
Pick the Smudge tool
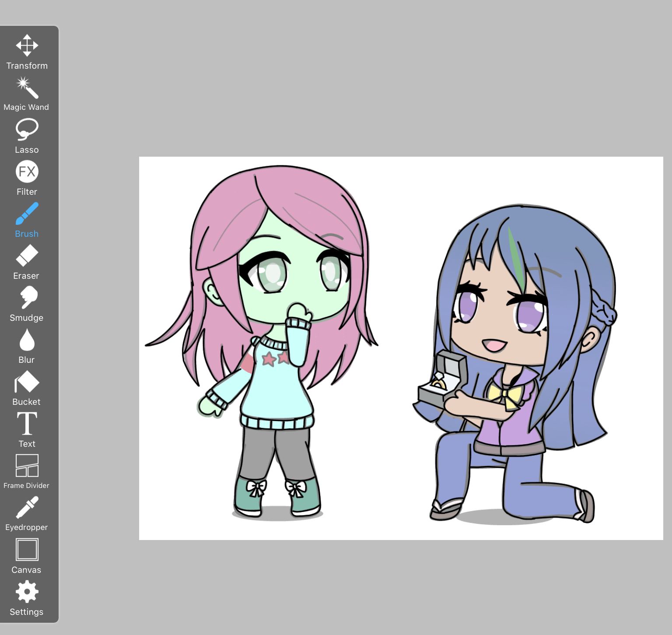coord(27,304)
